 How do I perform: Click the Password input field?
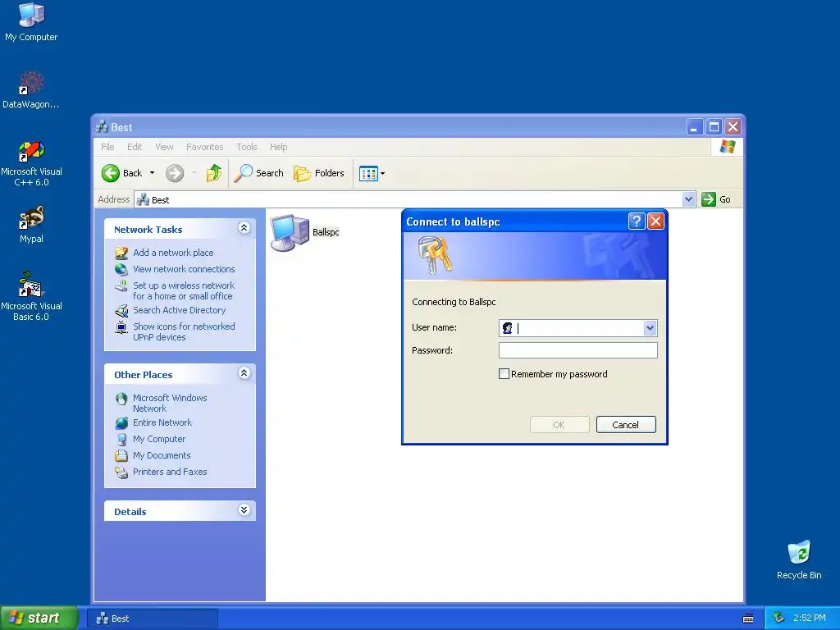tap(578, 350)
